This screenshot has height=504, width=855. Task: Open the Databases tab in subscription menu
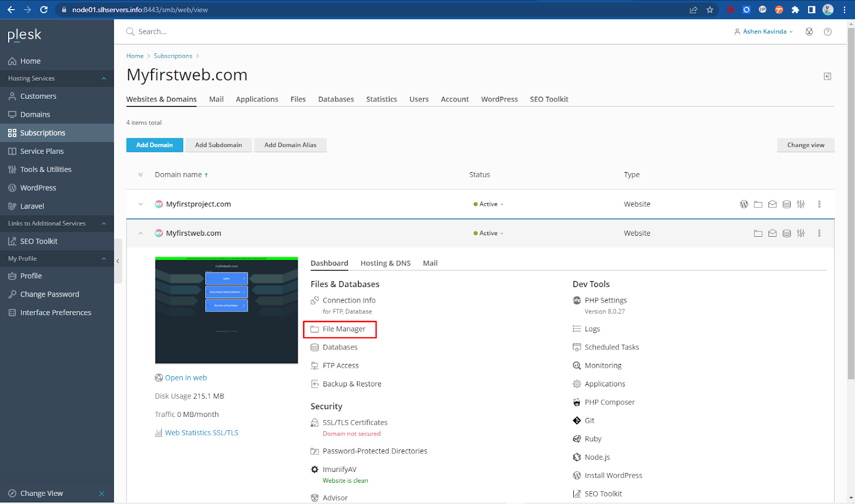pyautogui.click(x=336, y=99)
